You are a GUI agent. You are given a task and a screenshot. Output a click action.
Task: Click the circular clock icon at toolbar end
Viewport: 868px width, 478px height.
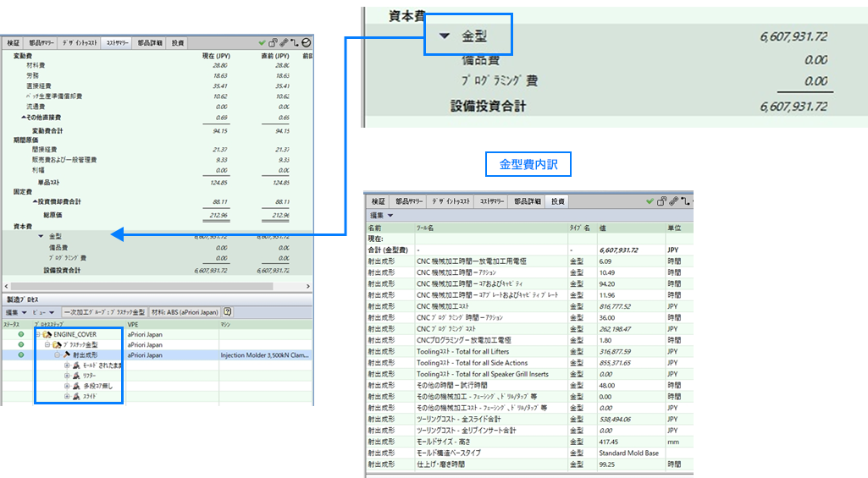coord(306,41)
